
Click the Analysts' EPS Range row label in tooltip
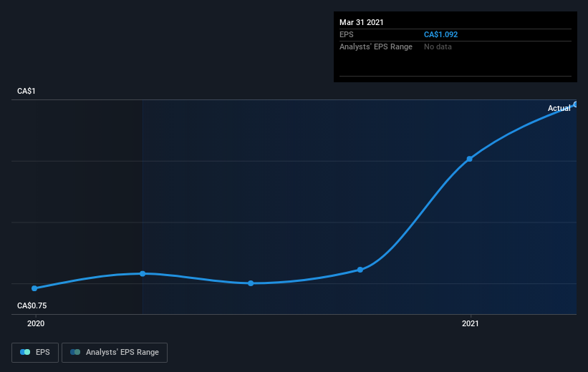376,46
